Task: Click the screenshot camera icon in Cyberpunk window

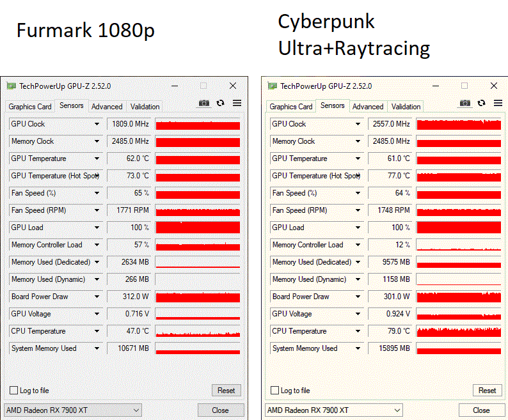Action: [x=465, y=103]
